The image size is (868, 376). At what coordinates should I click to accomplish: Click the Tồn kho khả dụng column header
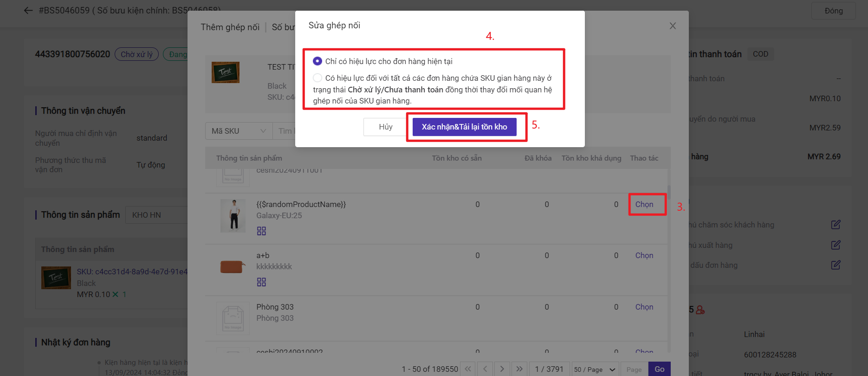591,158
